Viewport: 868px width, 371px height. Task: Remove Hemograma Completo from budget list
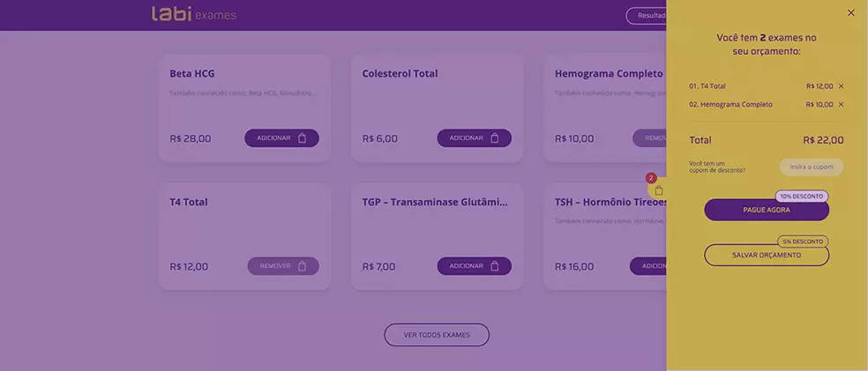point(841,105)
